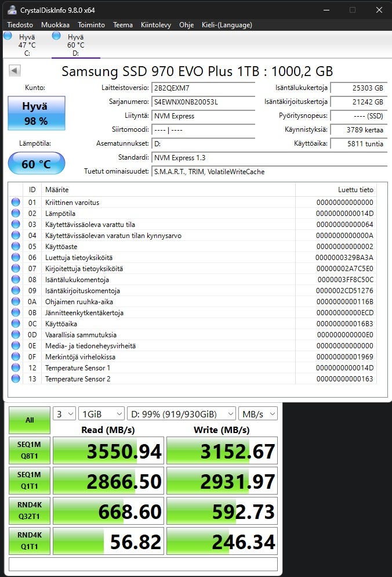
Task: Click status orb beside Vaarallisia sammutuksia
Action: 16,334
